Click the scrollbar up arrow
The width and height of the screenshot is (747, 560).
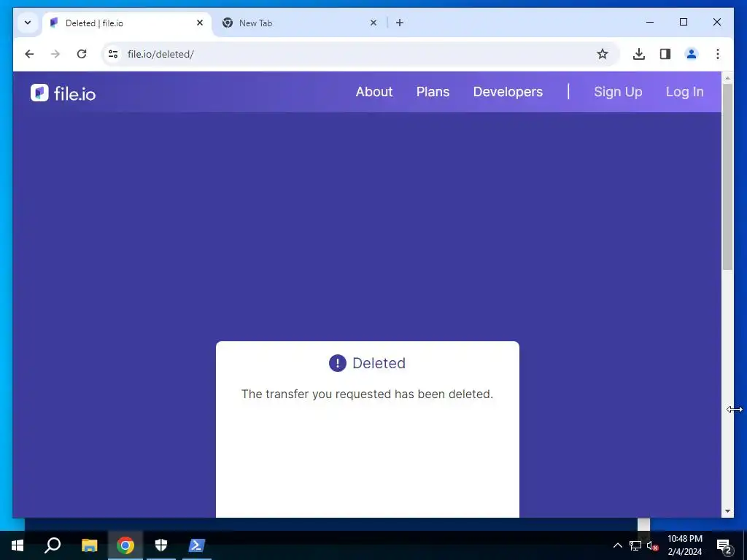pyautogui.click(x=727, y=77)
